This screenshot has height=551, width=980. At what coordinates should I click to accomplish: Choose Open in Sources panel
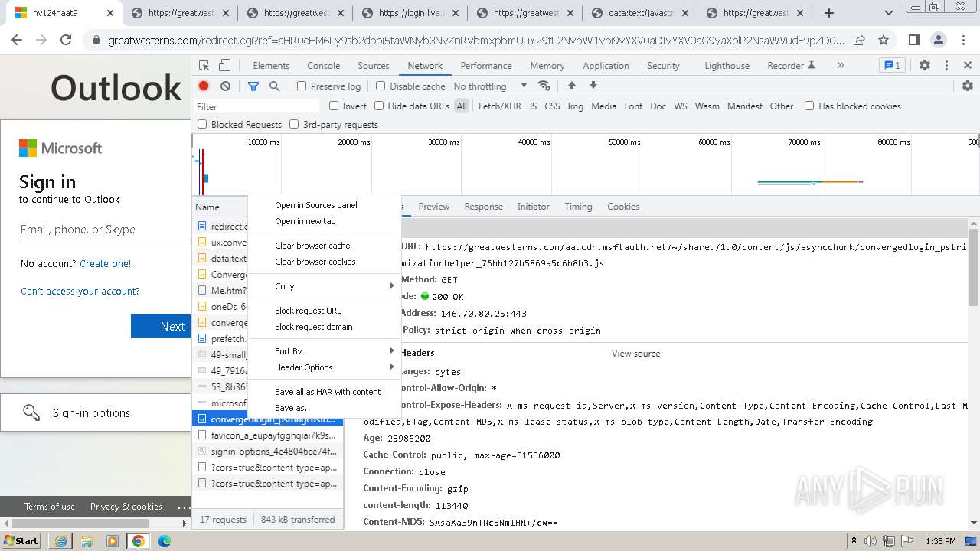[325, 205]
